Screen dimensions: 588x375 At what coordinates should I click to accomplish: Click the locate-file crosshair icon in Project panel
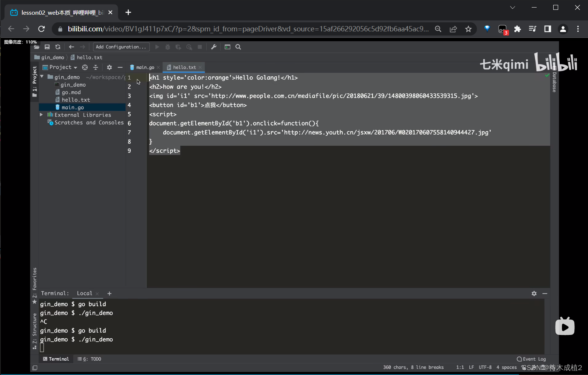(x=85, y=67)
